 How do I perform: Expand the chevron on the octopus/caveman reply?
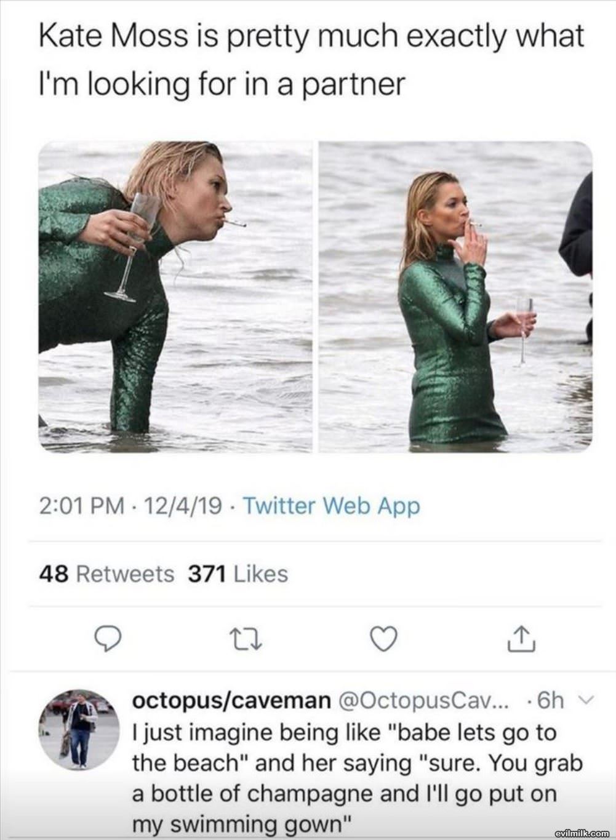tap(586, 700)
